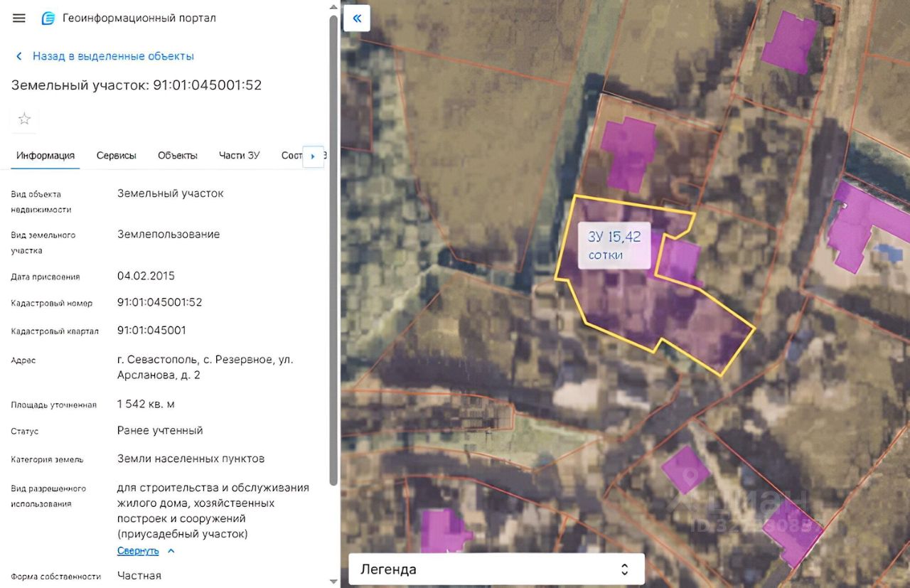
Task: Click the info panel vertical scrollbar
Action: [334, 249]
